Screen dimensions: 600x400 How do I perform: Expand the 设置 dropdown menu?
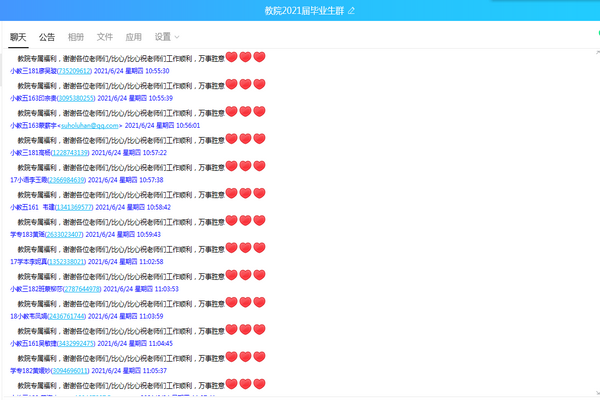(x=167, y=37)
